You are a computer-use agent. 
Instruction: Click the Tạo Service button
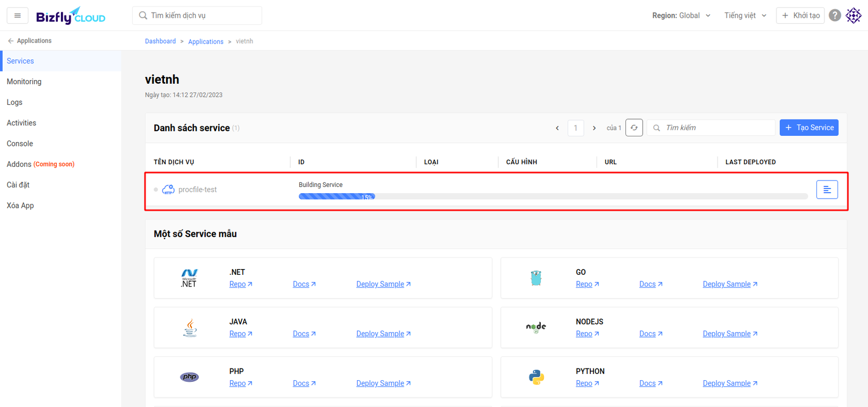[809, 127]
